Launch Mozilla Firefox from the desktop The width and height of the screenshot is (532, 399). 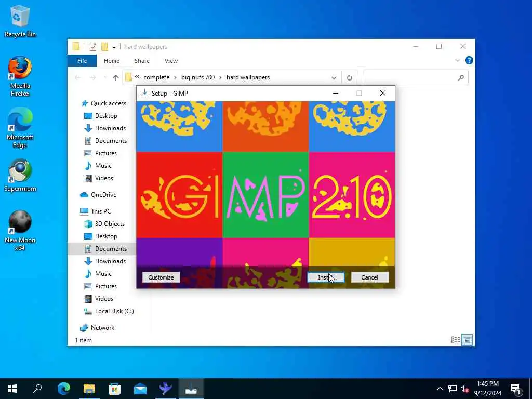20,76
